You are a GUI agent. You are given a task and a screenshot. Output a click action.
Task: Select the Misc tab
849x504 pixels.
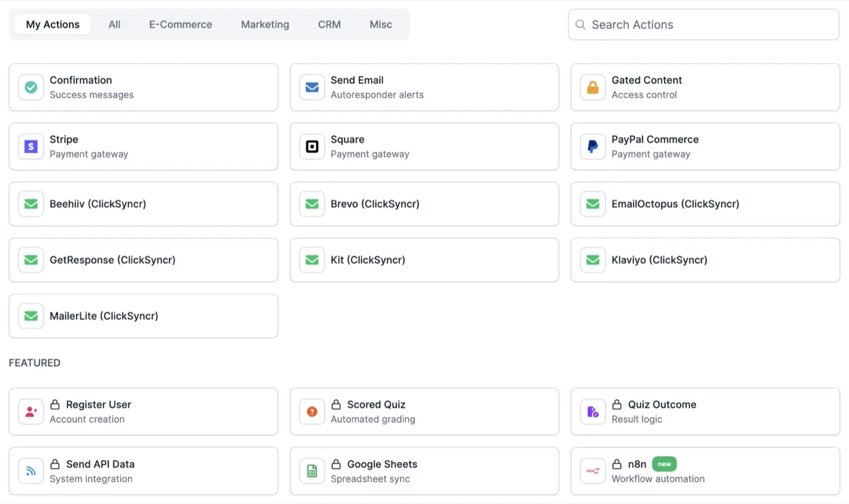381,25
